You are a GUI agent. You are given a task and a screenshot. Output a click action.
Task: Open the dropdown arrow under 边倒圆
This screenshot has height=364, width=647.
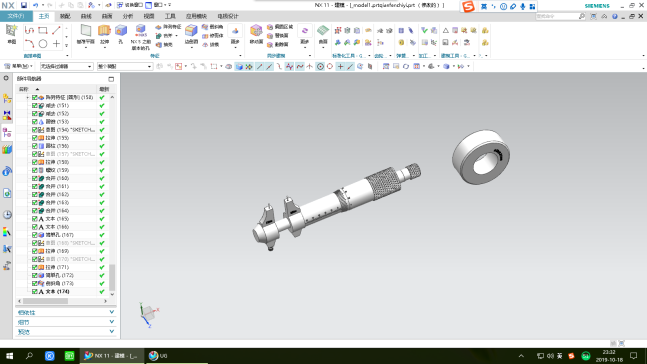(x=191, y=47)
